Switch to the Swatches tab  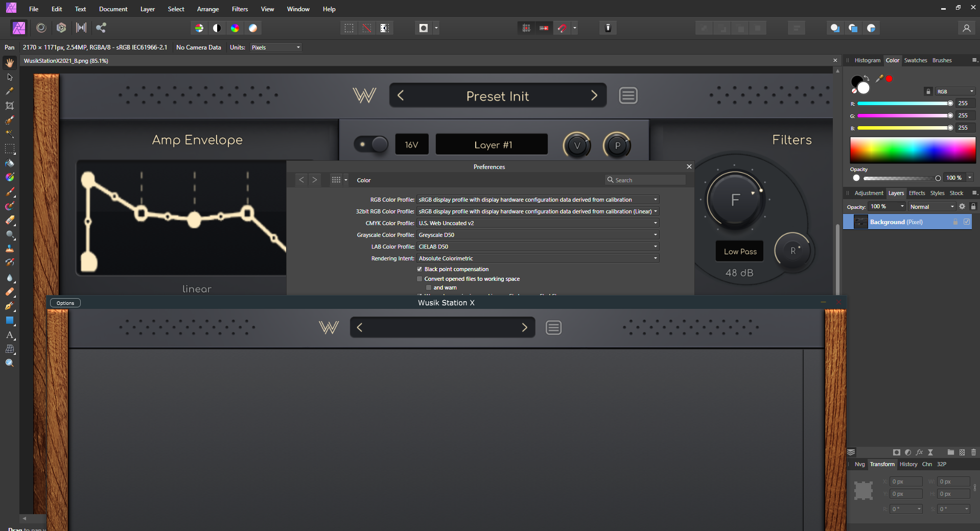coord(915,60)
